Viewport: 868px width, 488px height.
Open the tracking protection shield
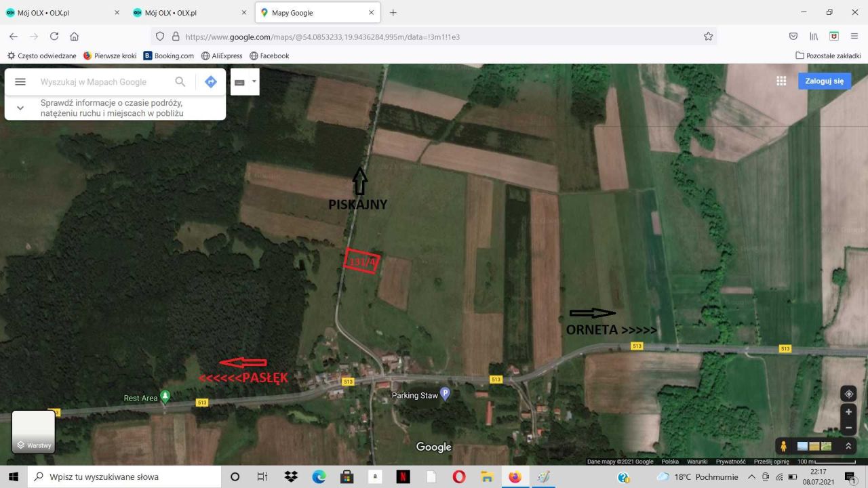161,37
